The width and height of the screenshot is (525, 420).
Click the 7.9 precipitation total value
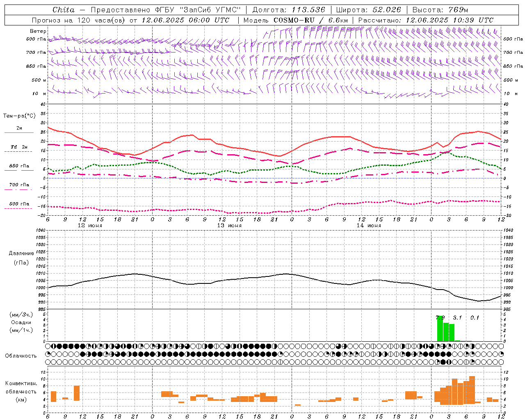(x=440, y=317)
